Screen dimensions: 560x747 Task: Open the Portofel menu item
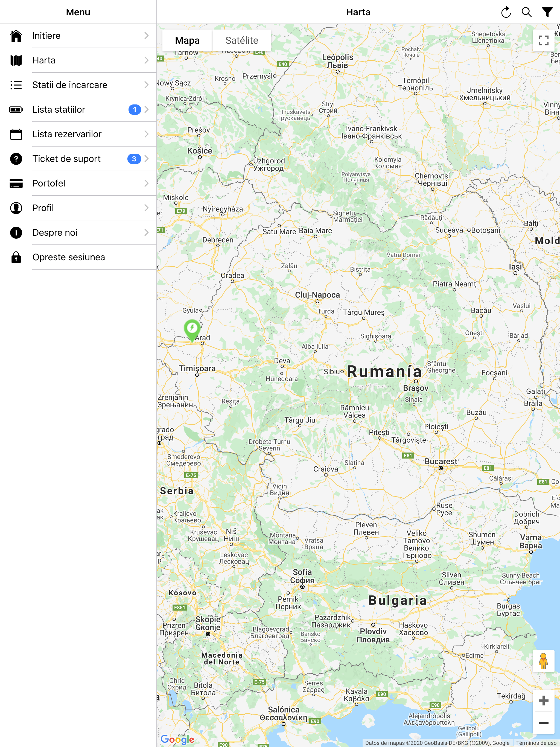click(x=78, y=183)
